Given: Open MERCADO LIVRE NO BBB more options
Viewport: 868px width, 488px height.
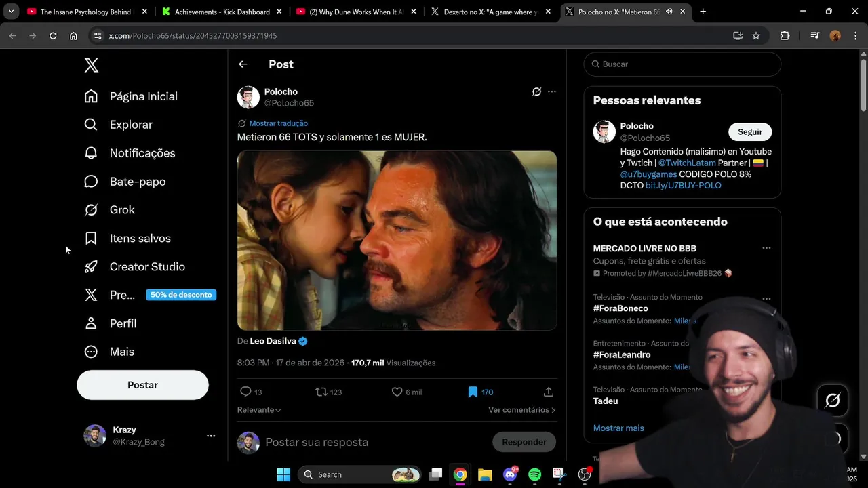Looking at the screenshot, I should (766, 248).
